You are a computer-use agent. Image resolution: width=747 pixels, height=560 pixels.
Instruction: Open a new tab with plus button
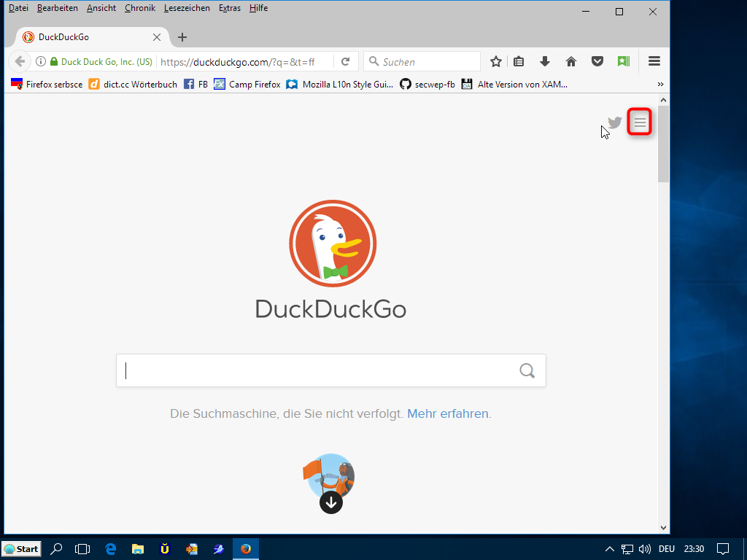point(182,37)
